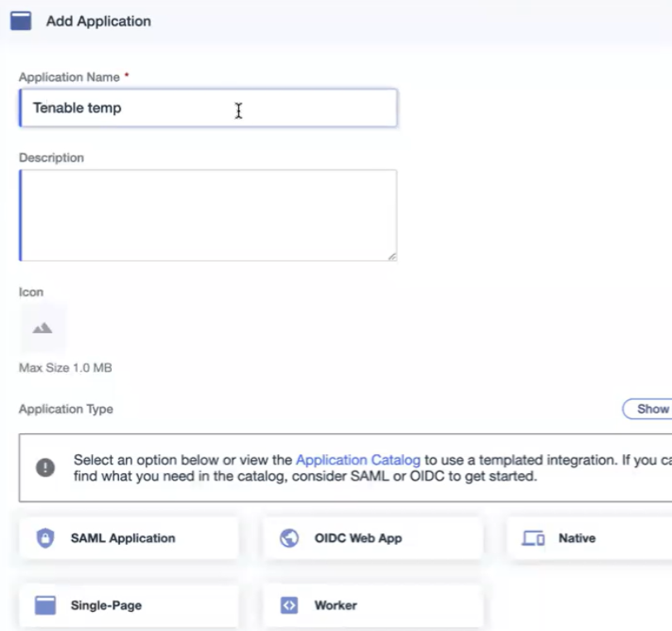Viewport: 672px width, 631px height.
Task: Click the Worker code icon
Action: coord(289,605)
